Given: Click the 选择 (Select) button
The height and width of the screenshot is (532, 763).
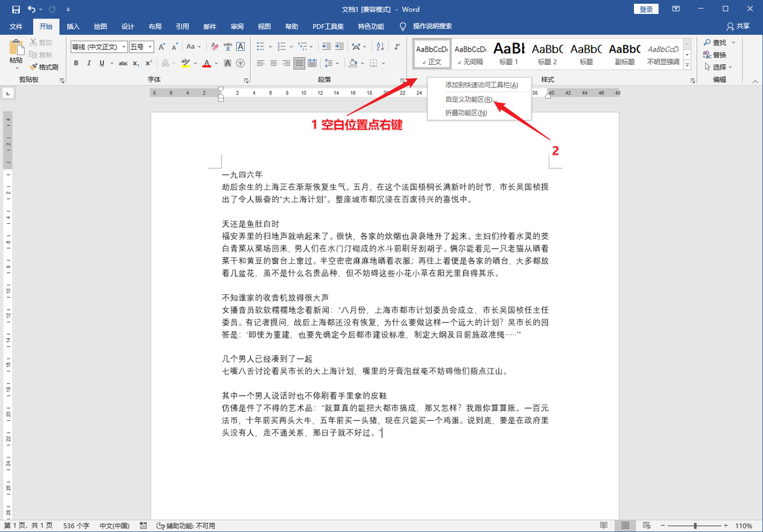Looking at the screenshot, I should tap(718, 67).
